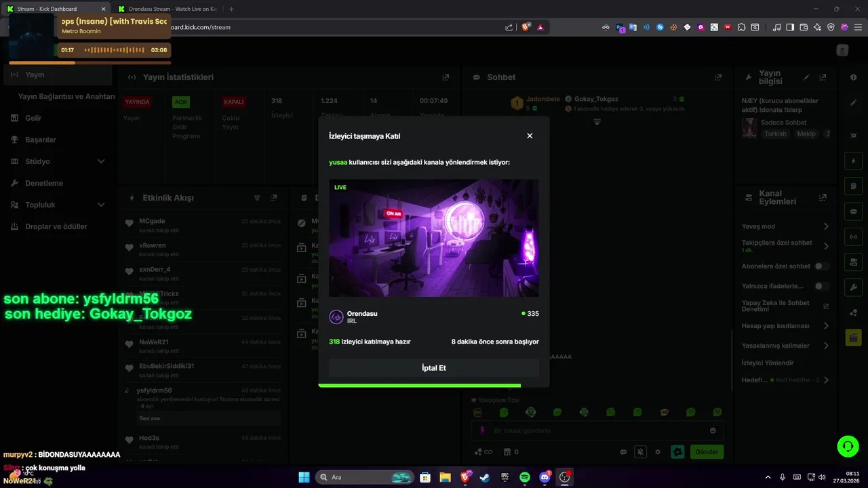This screenshot has height=488, width=868.
Task: Edit Yayın bilgisi with pencil icon
Action: pos(806,77)
